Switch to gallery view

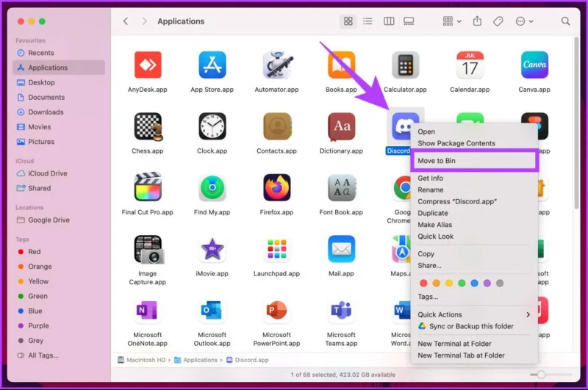(409, 21)
